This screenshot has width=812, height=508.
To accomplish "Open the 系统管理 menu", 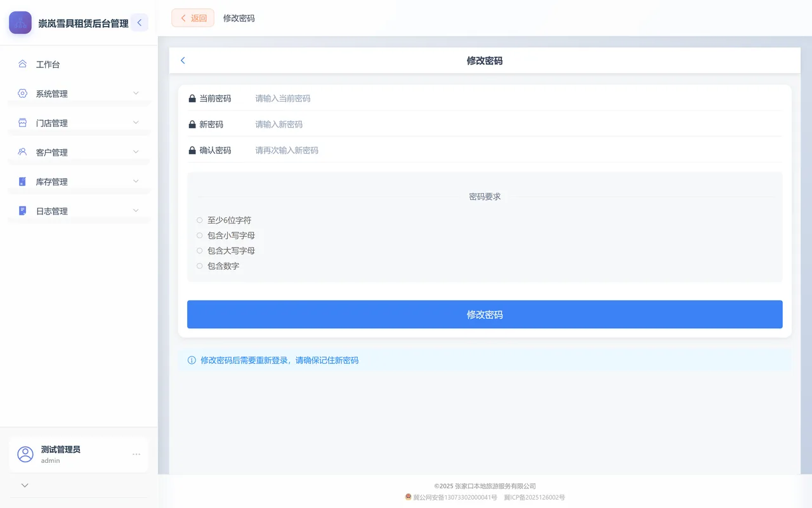I will click(x=79, y=93).
